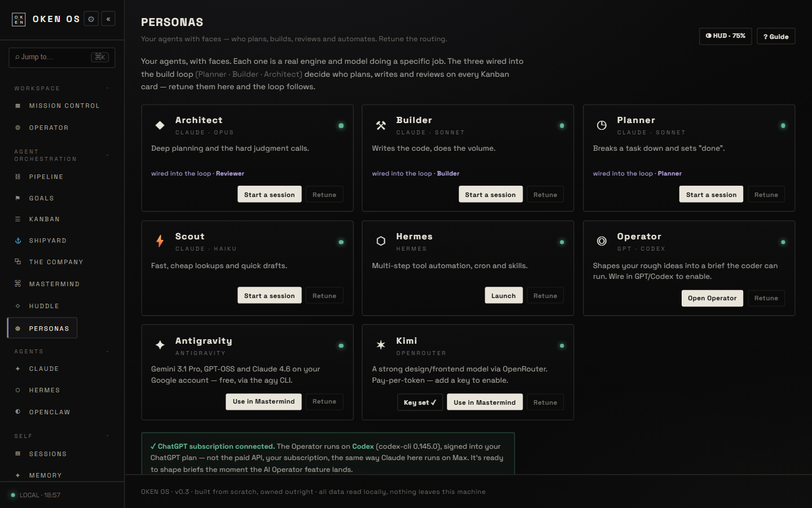The image size is (812, 508).
Task: Click the Antigravity star icon
Action: tap(160, 345)
